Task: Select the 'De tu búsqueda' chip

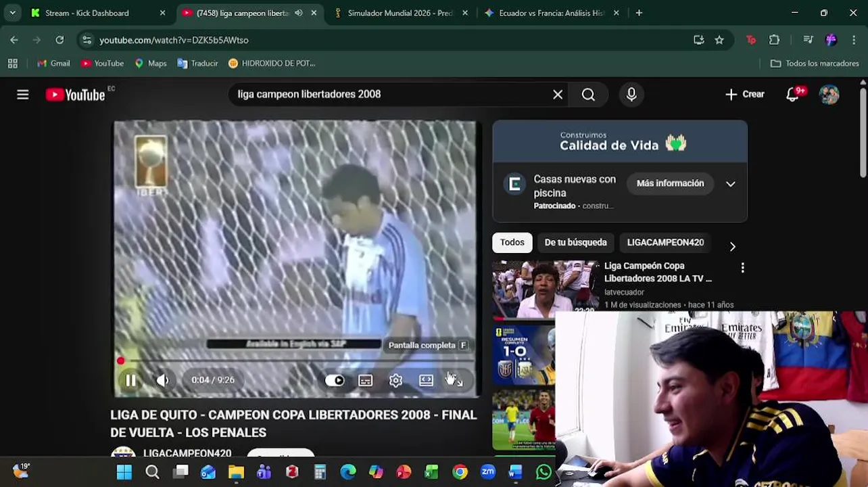Action: [x=576, y=242]
